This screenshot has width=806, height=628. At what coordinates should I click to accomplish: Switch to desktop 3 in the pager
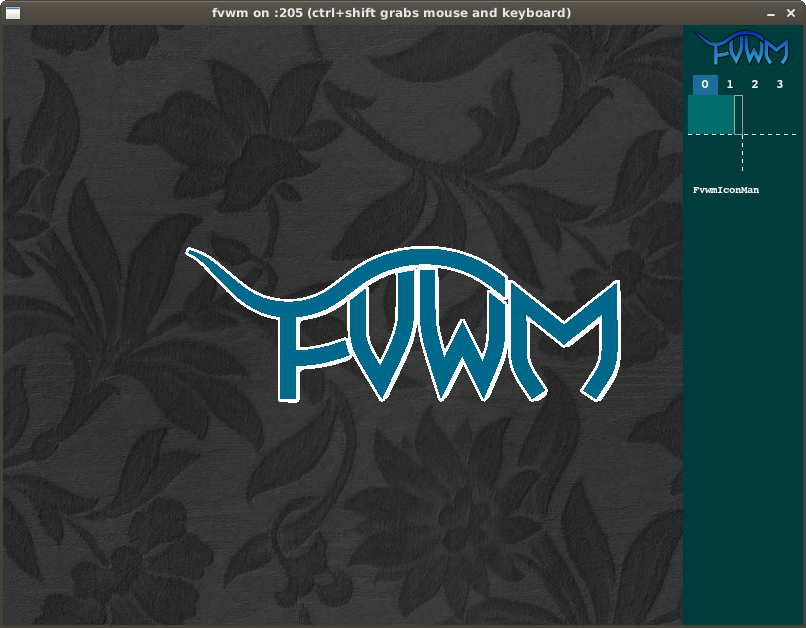[x=779, y=84]
